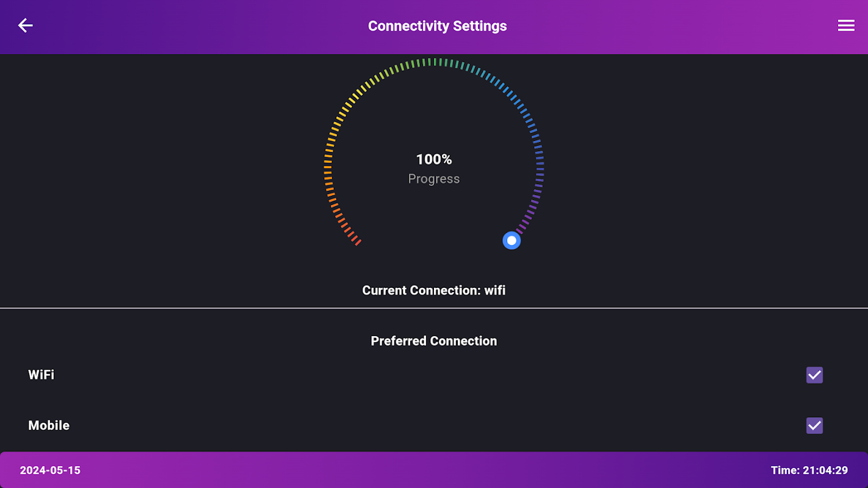Click the date 2024-05-15 in footer
Screen dimensions: 868x488
[50, 470]
